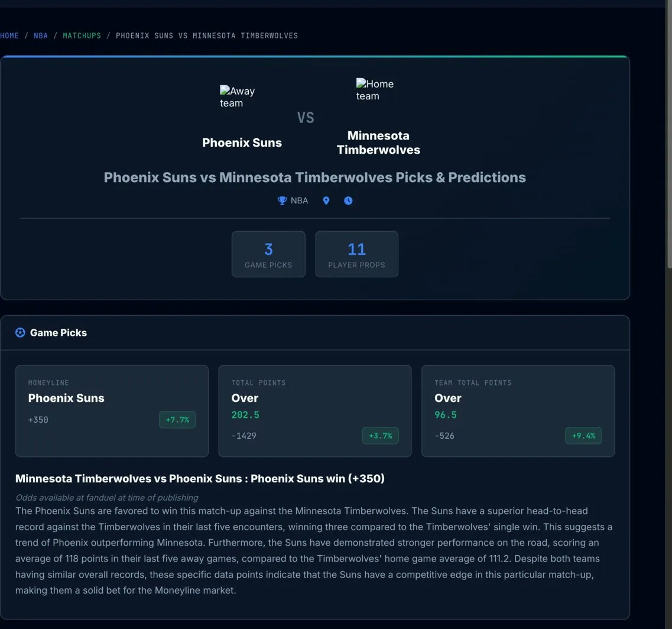Go to the NBA breadcrumb link
672x629 pixels.
coord(41,35)
